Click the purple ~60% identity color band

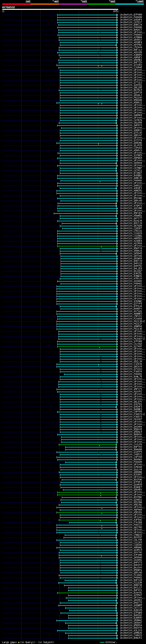[73, 4]
